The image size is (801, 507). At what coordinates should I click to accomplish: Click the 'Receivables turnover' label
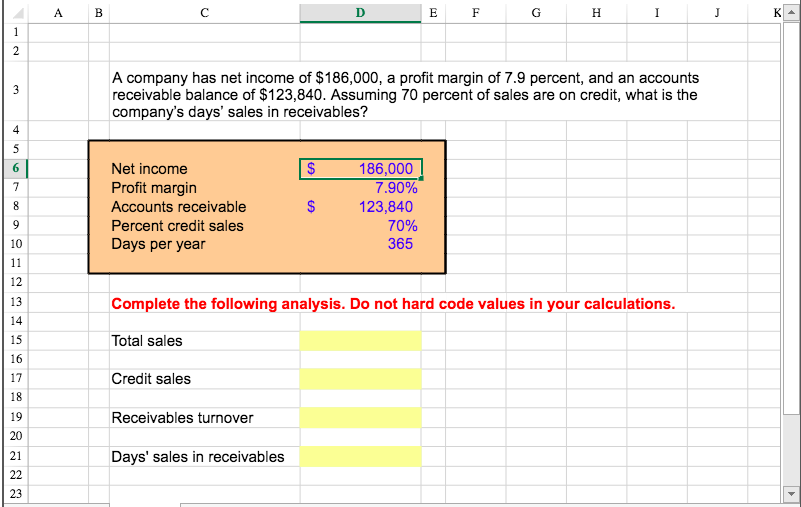point(182,418)
